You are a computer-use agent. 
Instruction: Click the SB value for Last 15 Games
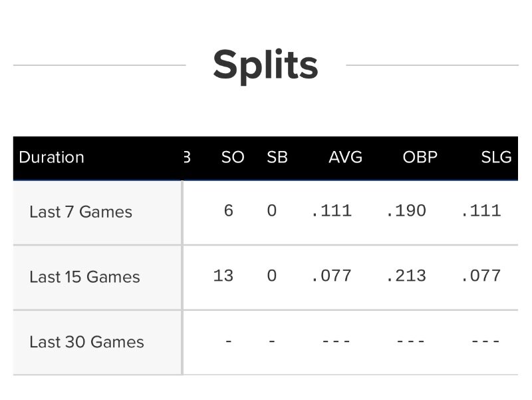[x=271, y=276]
